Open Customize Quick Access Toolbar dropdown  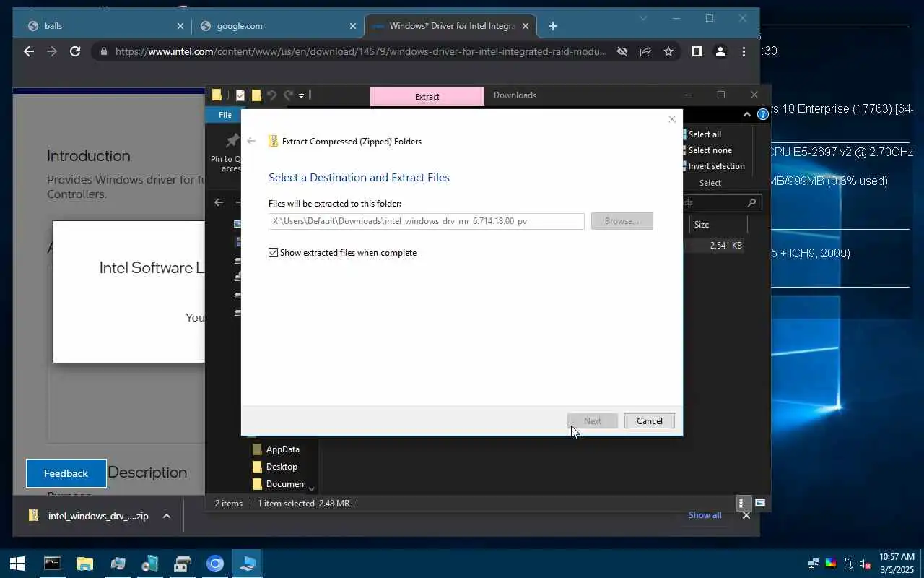(x=302, y=95)
